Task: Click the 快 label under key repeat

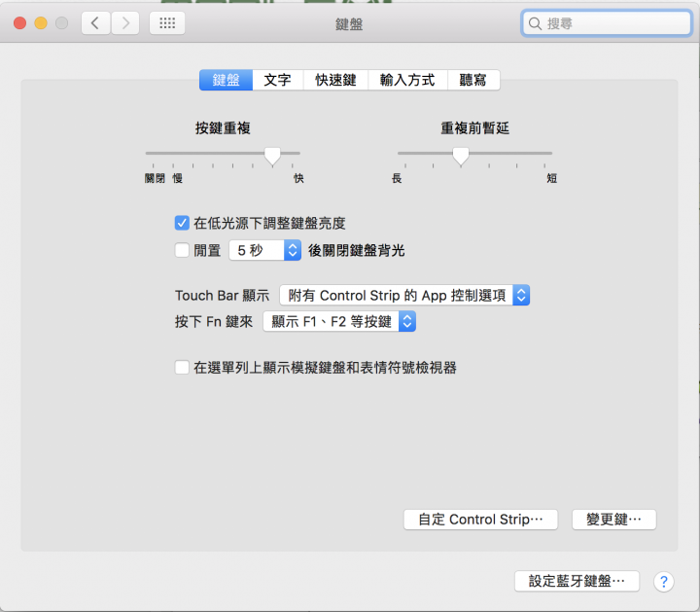Action: pos(298,179)
